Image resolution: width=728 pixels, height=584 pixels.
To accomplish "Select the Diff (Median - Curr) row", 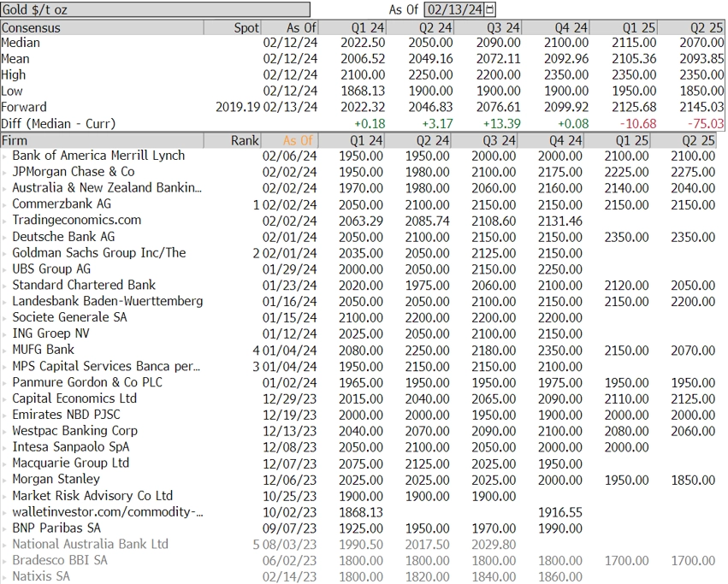I will (58, 124).
